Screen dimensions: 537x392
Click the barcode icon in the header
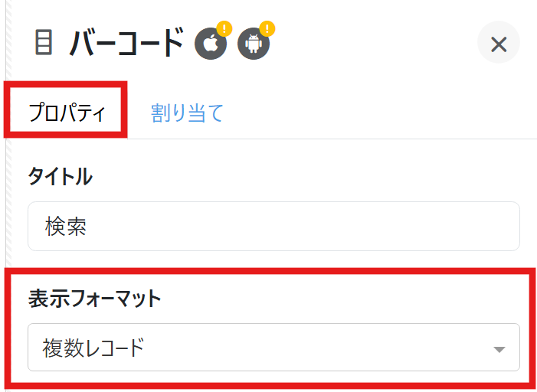44,43
